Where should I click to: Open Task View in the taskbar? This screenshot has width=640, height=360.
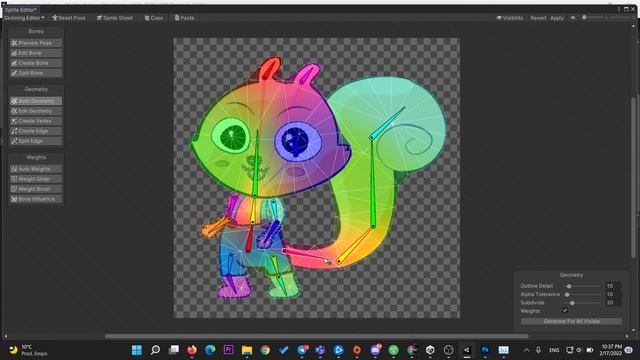click(174, 350)
